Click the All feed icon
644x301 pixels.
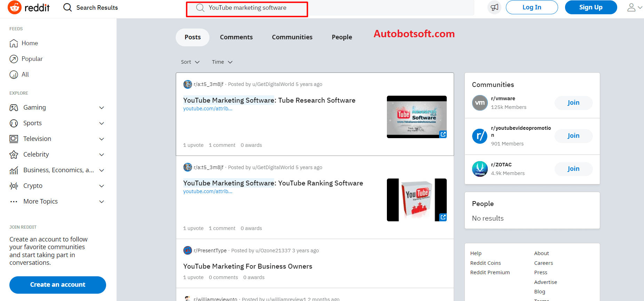tap(14, 74)
